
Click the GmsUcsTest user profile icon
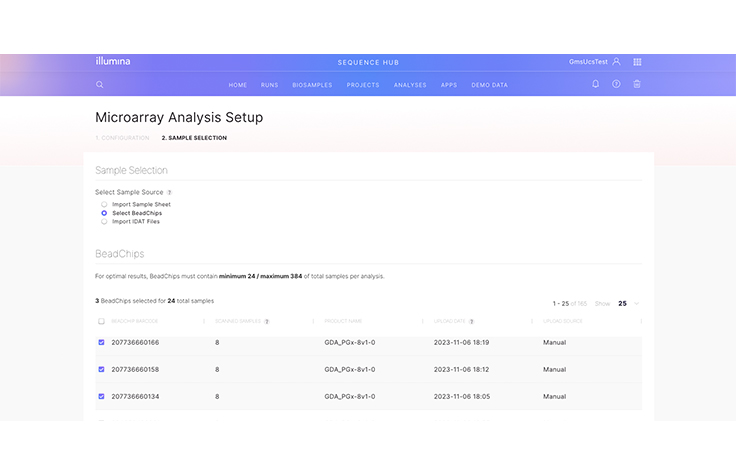point(616,62)
